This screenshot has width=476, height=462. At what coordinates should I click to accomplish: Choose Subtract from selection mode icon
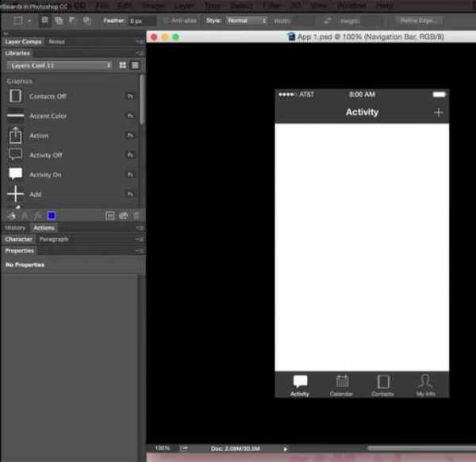tap(72, 21)
